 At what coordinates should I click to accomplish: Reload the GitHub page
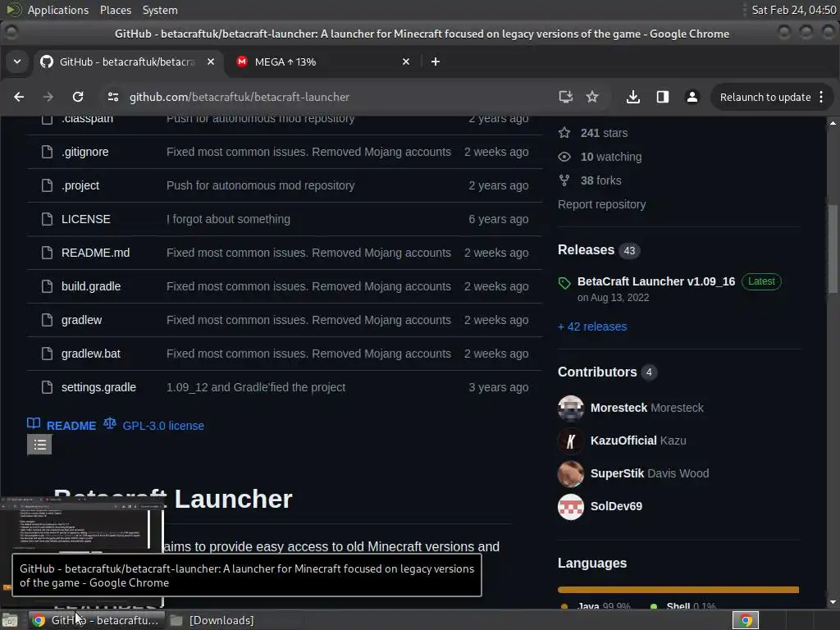tap(78, 97)
